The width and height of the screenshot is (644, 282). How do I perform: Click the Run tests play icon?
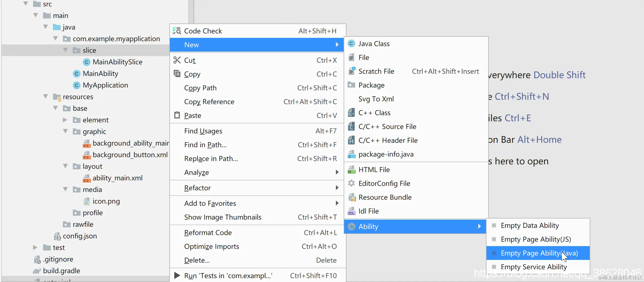click(x=177, y=275)
